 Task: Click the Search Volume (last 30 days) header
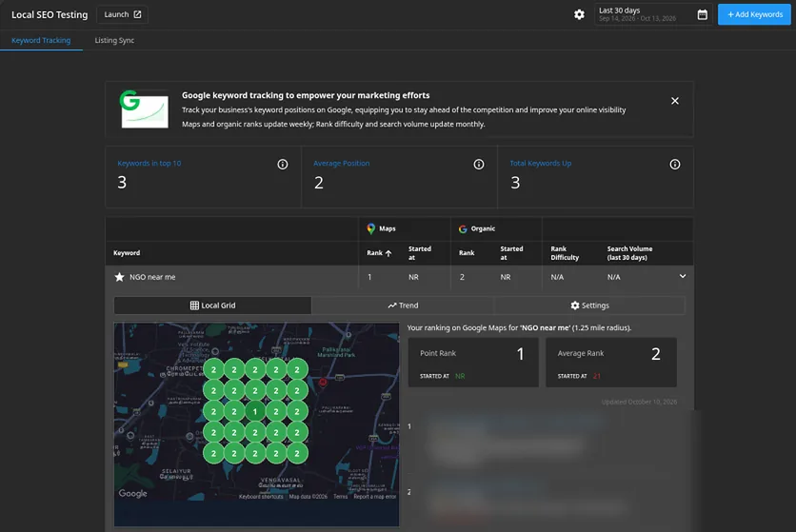pyautogui.click(x=629, y=253)
